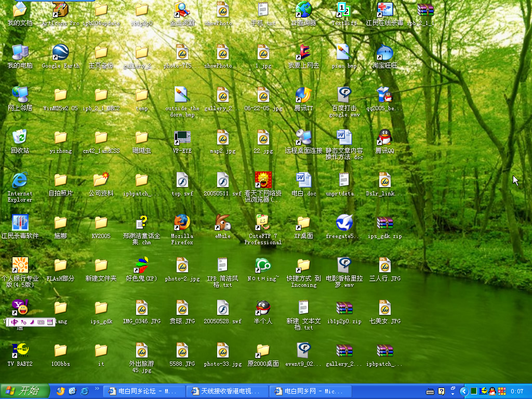The width and height of the screenshot is (532, 399).
Task: Open the 淘宝旺旺 desktop shortcut
Action: pos(384,53)
